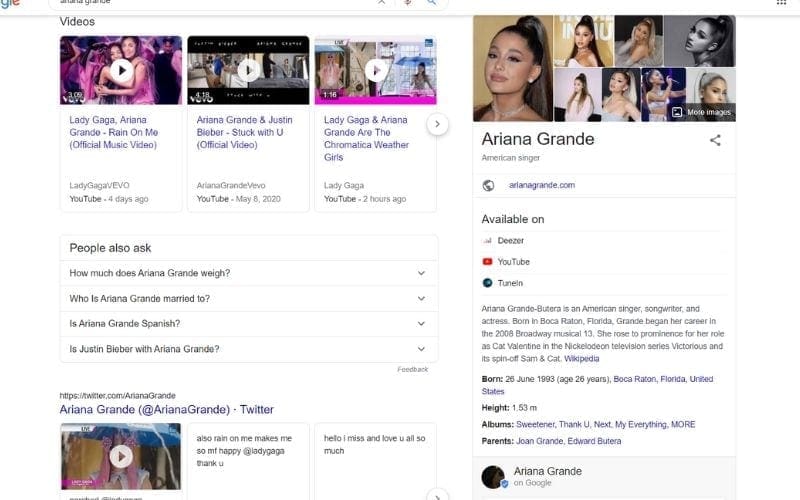
Task: Click globe icon beside arianagrande.com
Action: click(488, 185)
